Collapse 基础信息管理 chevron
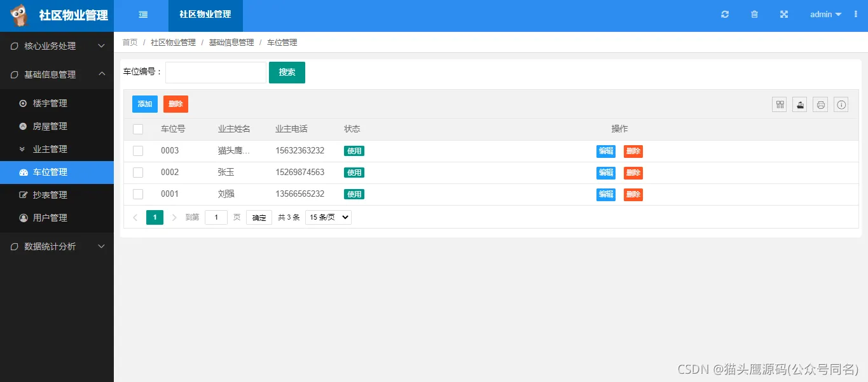 (x=101, y=74)
